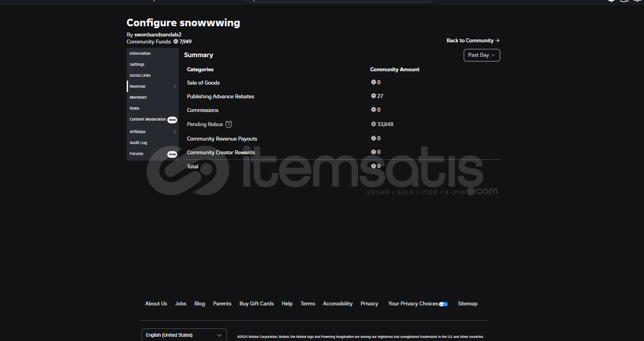Open the Help footer link
This screenshot has width=644, height=341.
pos(287,303)
